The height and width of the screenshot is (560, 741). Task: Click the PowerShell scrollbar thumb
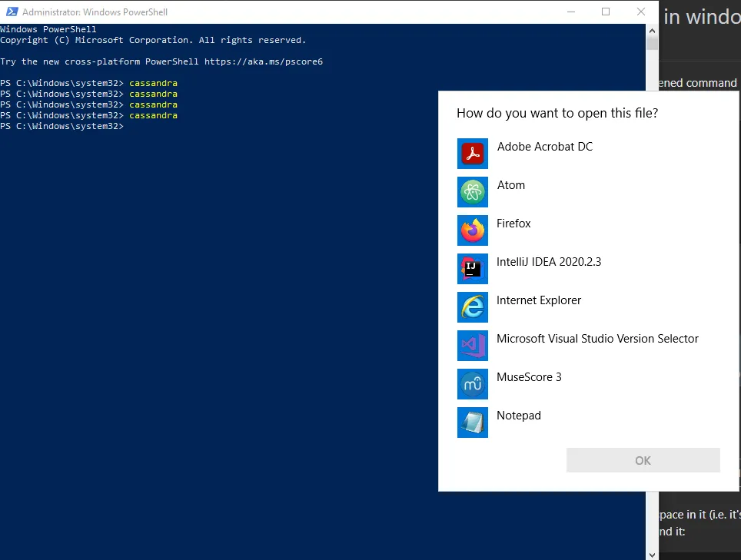pos(652,44)
